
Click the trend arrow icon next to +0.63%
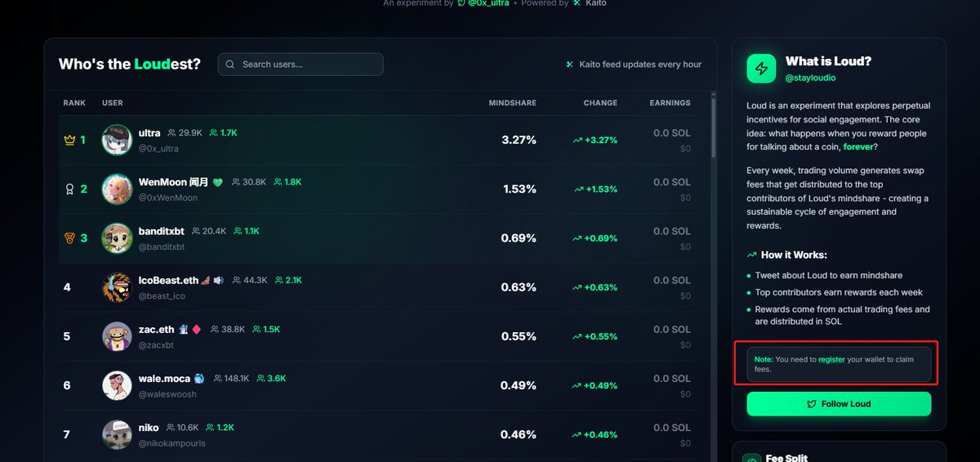pyautogui.click(x=577, y=287)
